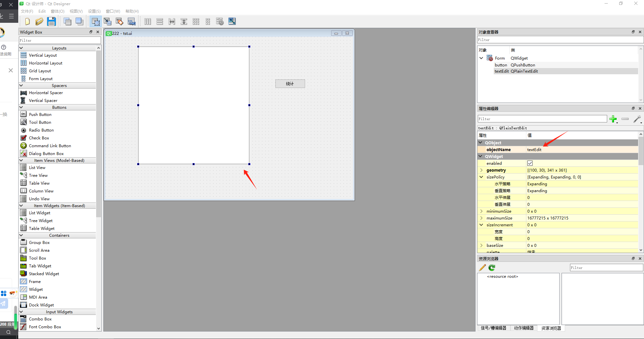Open the 视图(V) menu
Image resolution: width=644 pixels, height=339 pixels.
(76, 11)
